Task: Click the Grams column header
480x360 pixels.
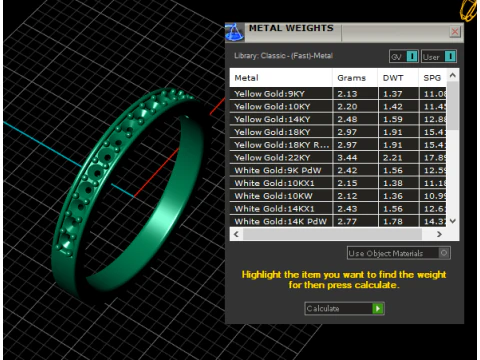Action: point(355,78)
